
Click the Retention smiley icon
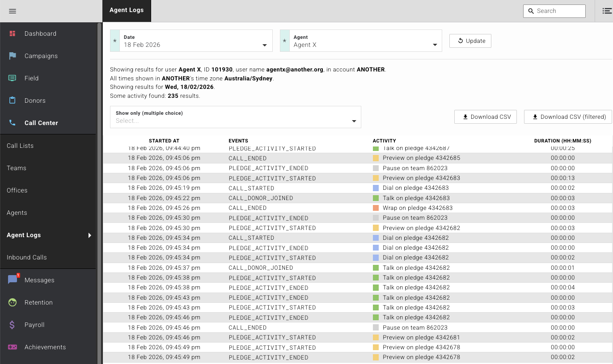pyautogui.click(x=12, y=302)
